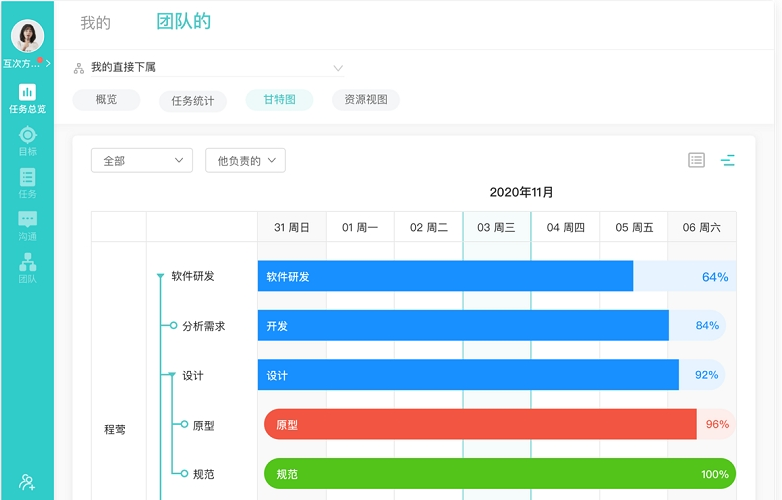The height and width of the screenshot is (500, 782).
Task: Select the Gantt layout view icon
Action: 728,160
